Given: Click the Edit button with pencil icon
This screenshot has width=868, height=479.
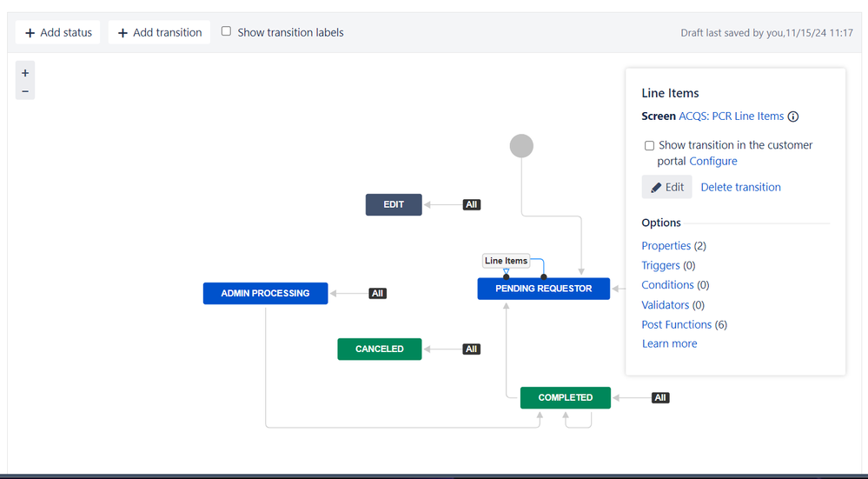Looking at the screenshot, I should tap(667, 187).
